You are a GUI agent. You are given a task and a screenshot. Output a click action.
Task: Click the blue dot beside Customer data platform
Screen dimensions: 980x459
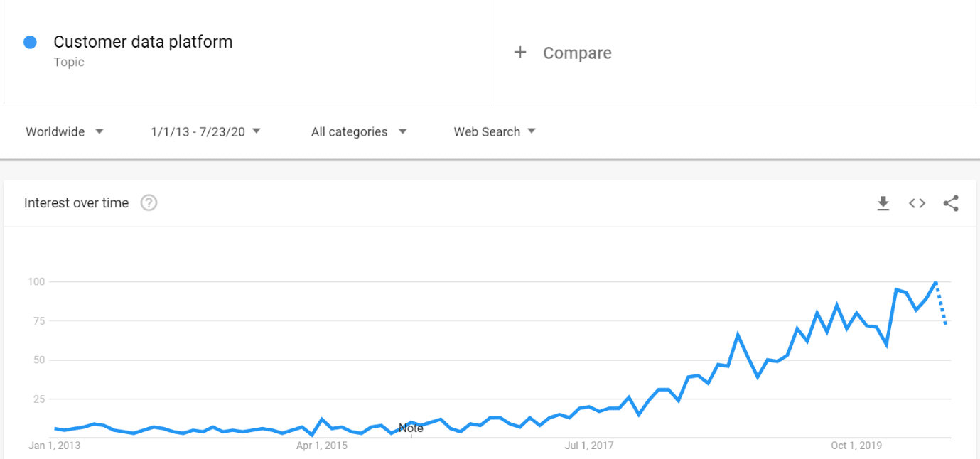coord(30,42)
